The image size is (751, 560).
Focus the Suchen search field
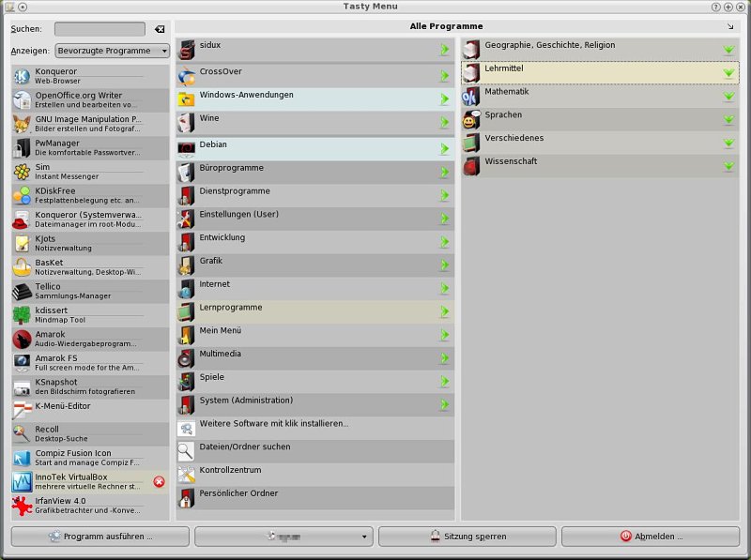[x=100, y=29]
